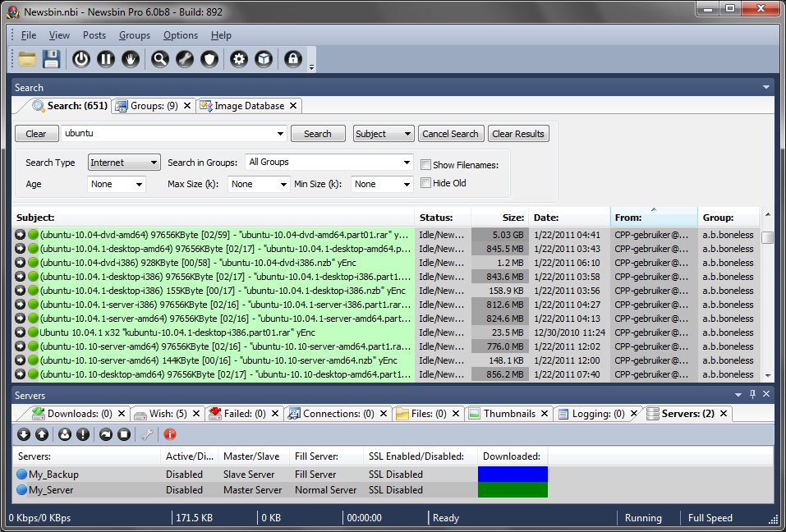Open the Subject search field dropdown
The height and width of the screenshot is (532, 786).
[384, 134]
